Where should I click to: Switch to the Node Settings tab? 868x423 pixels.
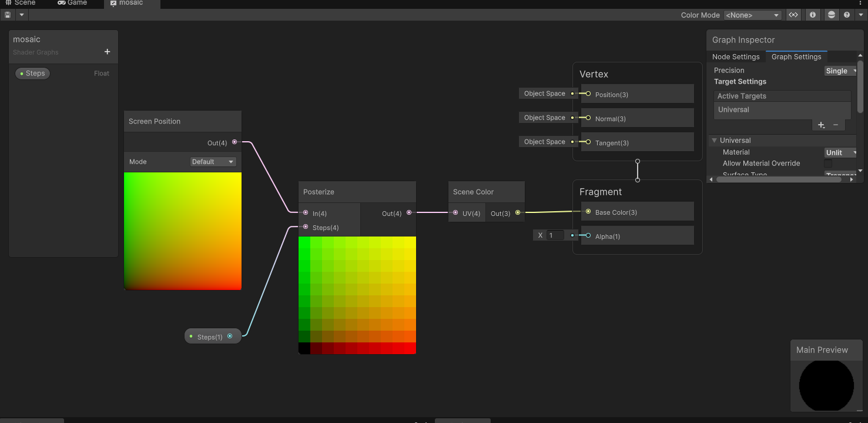(x=736, y=56)
